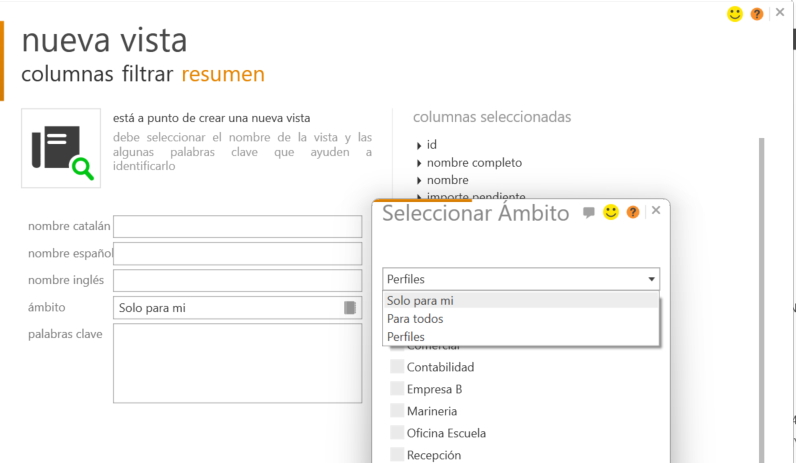Toggle the Marineria profile checkbox
Screen dimensions: 796x463
(x=397, y=411)
